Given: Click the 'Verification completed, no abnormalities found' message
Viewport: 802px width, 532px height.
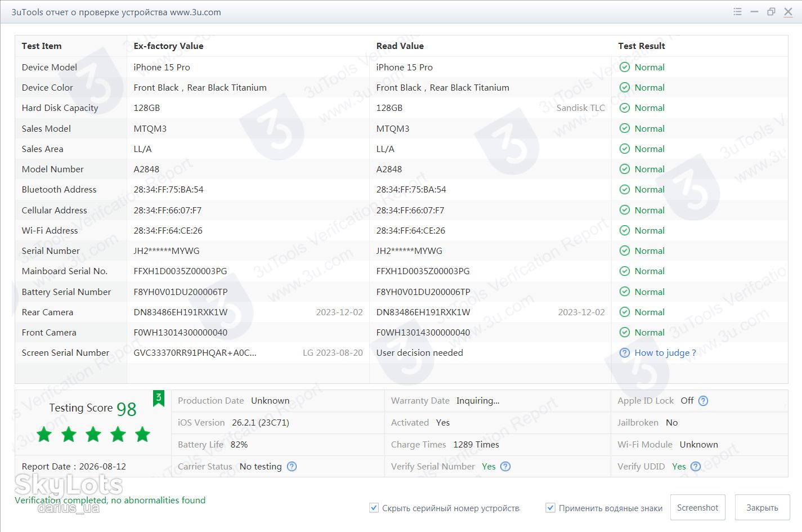Looking at the screenshot, I should tap(110, 500).
